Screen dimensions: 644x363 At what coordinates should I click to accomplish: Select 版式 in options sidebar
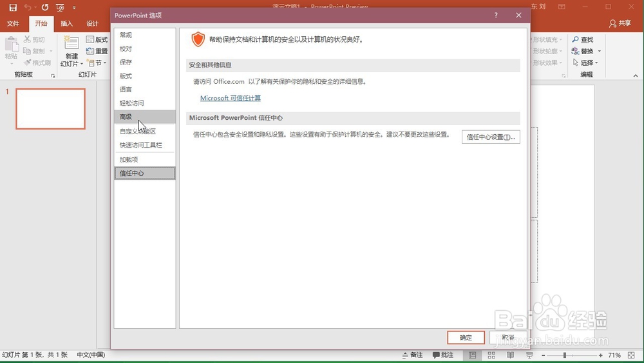point(144,75)
